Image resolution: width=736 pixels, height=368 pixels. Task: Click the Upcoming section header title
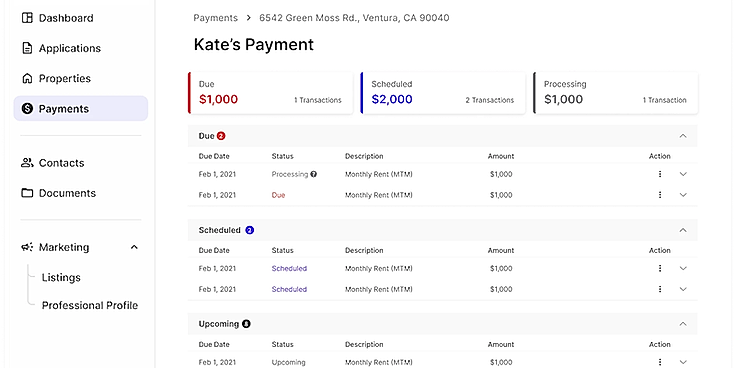click(x=218, y=324)
